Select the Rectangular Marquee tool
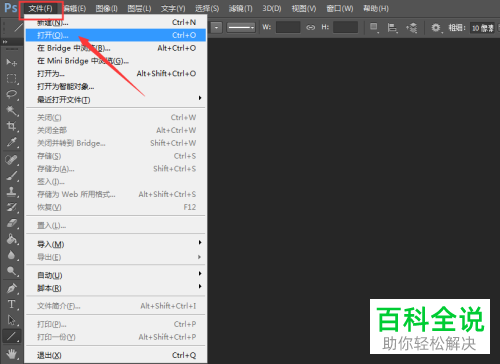 [12, 78]
